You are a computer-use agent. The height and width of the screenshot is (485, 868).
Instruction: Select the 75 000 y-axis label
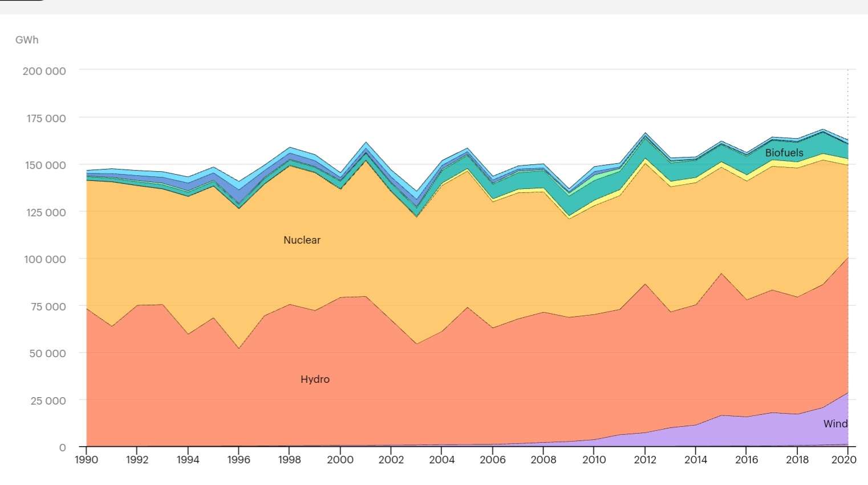47,307
